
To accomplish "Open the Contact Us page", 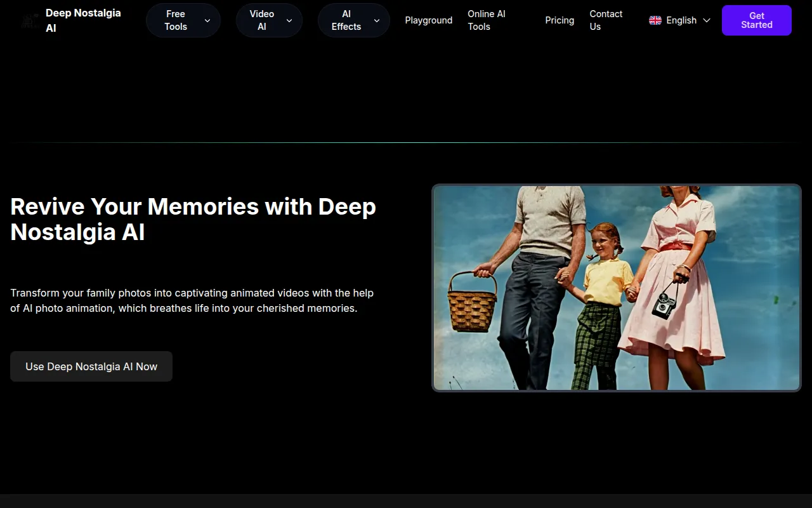I will 605,20.
